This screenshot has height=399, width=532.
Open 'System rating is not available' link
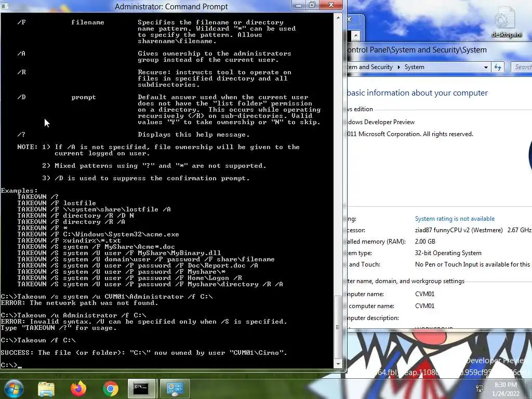point(455,219)
